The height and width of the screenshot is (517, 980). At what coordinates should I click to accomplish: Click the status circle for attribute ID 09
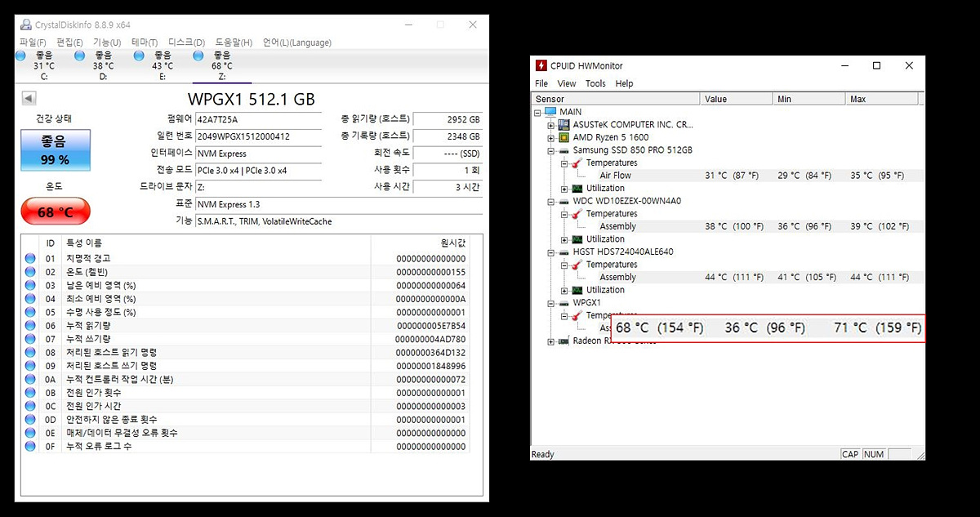tap(30, 366)
